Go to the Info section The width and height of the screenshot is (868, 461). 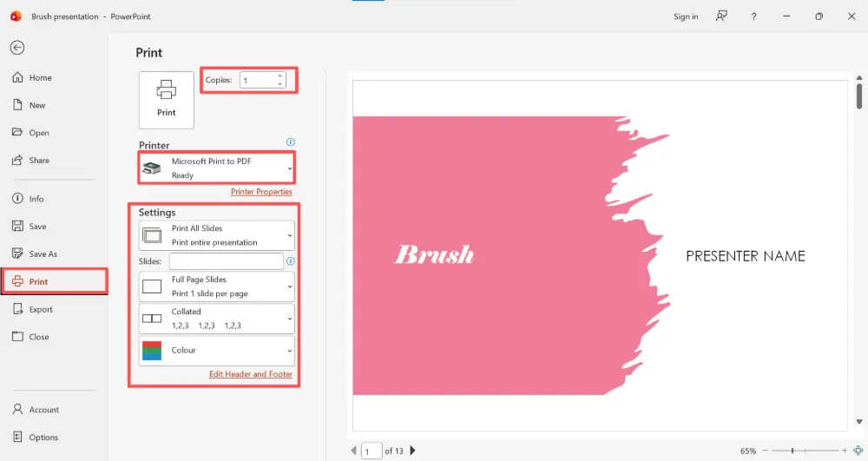pyautogui.click(x=28, y=199)
